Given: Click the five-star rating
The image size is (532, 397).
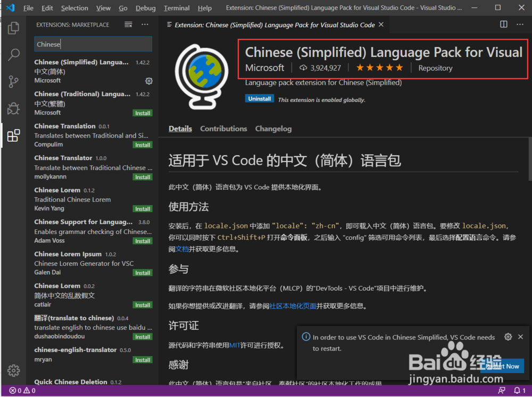Looking at the screenshot, I should pos(380,68).
